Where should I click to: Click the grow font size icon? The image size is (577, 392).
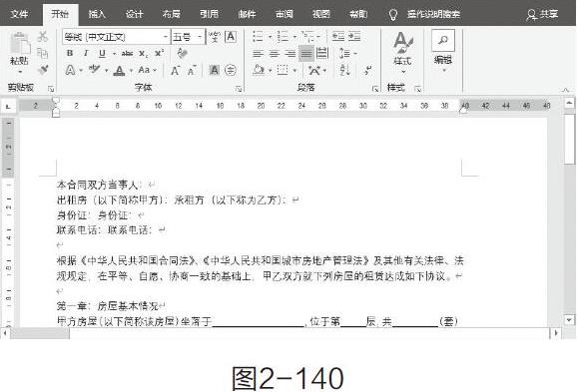tap(175, 70)
